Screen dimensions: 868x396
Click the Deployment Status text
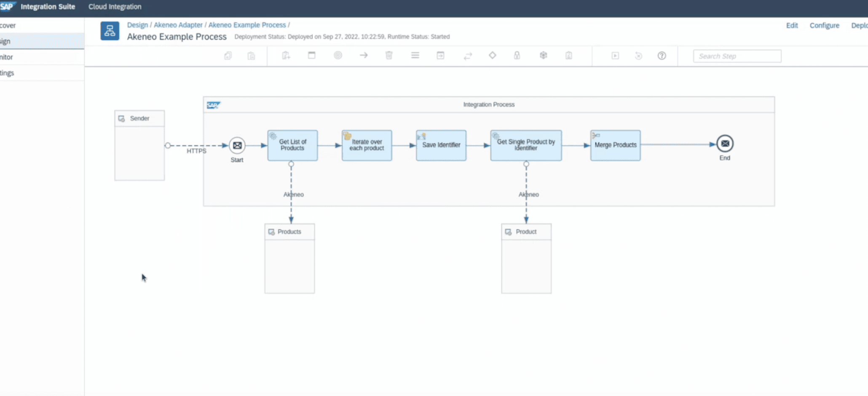342,37
